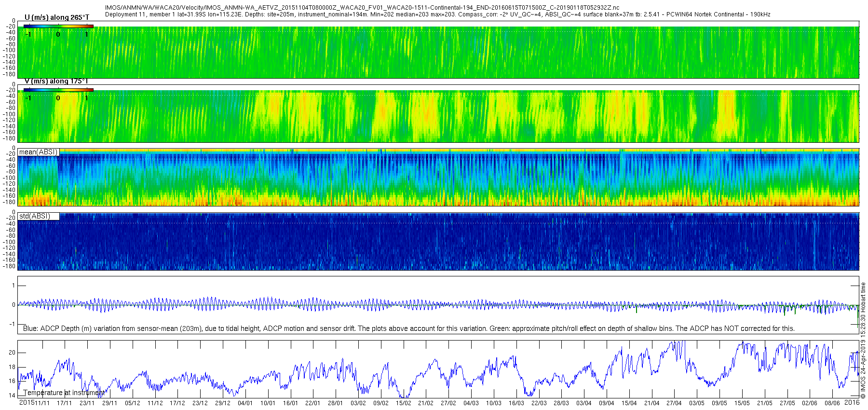Click the std(ABSI) legend label
The width and height of the screenshot is (868, 410).
[x=35, y=216]
